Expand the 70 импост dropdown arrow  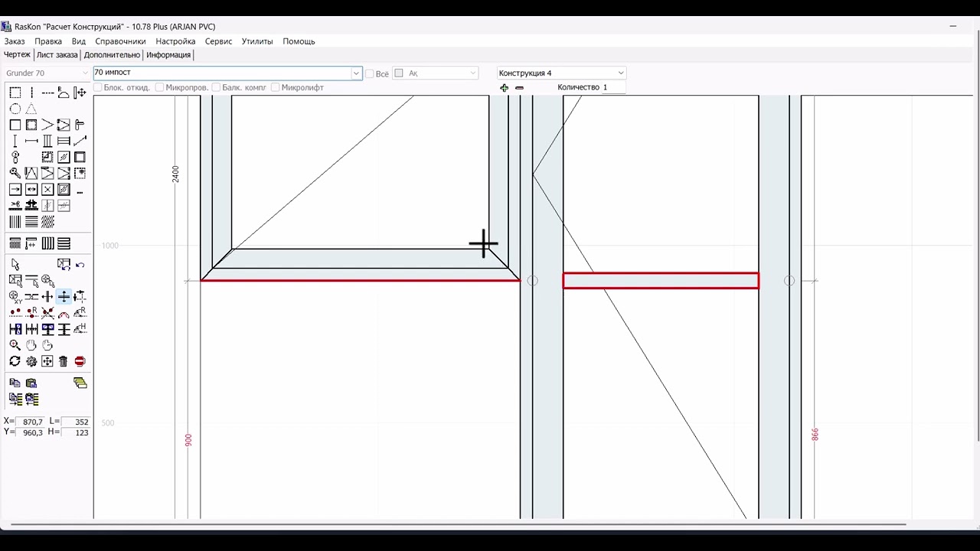356,73
